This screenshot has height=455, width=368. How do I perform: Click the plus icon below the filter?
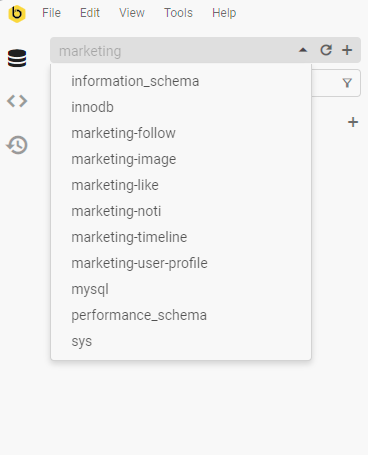pos(353,122)
